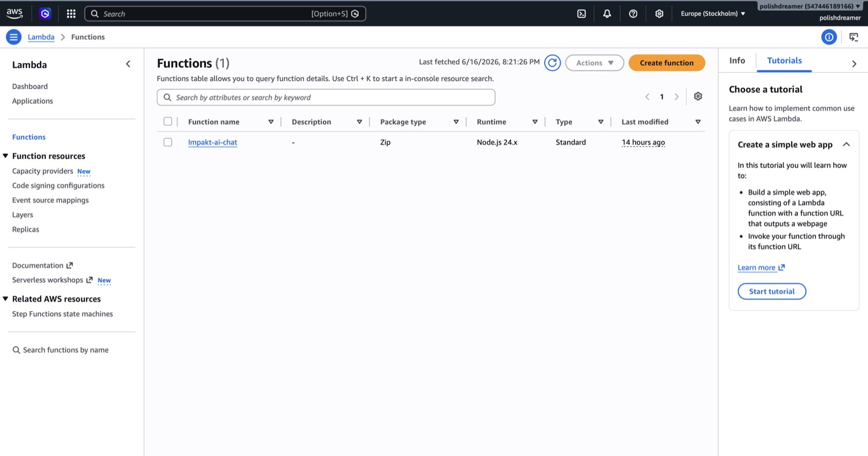Screen dimensions: 868x456
Task: Collapse the Related AWS resources section
Action: [6, 299]
